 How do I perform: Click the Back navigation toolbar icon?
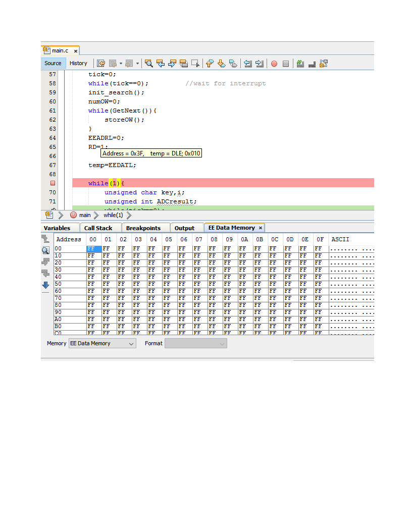(x=113, y=64)
